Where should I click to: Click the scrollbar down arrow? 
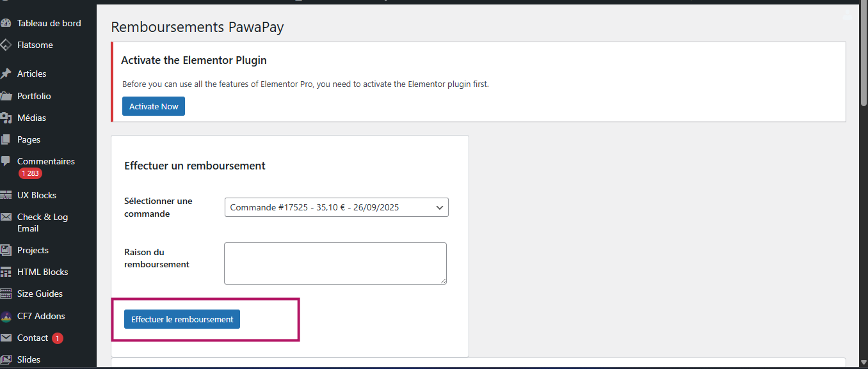864,363
